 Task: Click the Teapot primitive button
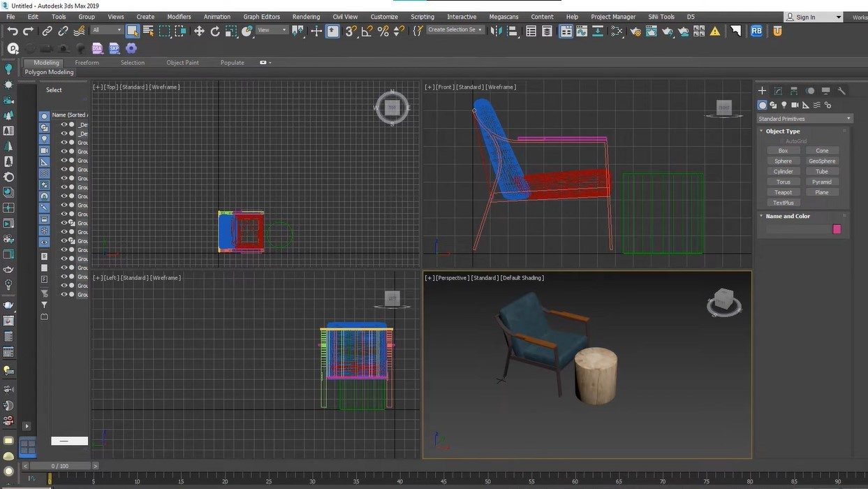tap(783, 193)
